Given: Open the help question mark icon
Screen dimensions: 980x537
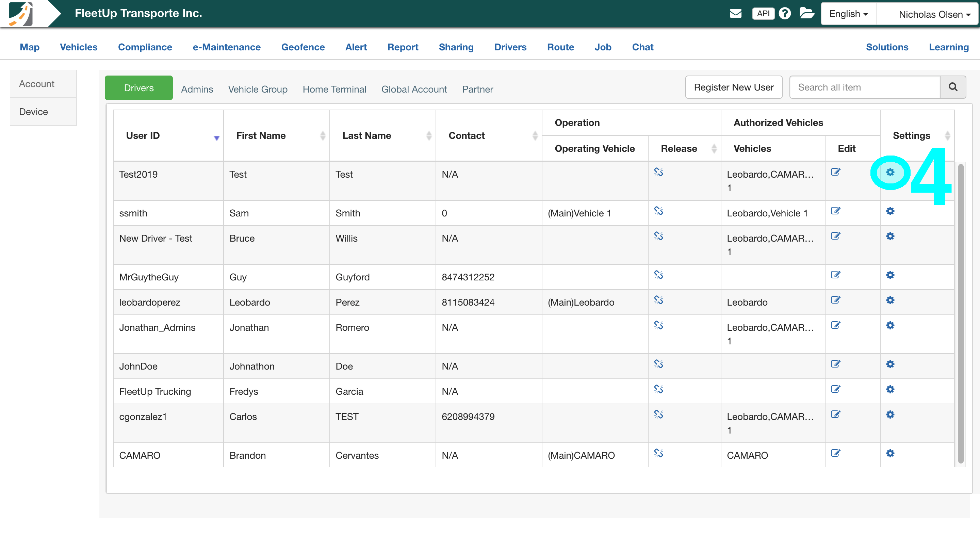Looking at the screenshot, I should pos(784,14).
